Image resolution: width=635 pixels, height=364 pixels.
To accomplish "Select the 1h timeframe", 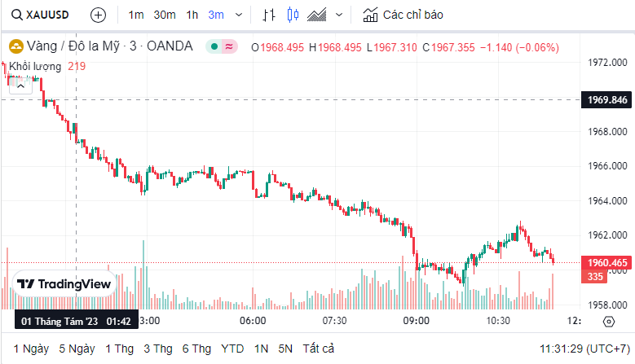I will click(x=192, y=15).
